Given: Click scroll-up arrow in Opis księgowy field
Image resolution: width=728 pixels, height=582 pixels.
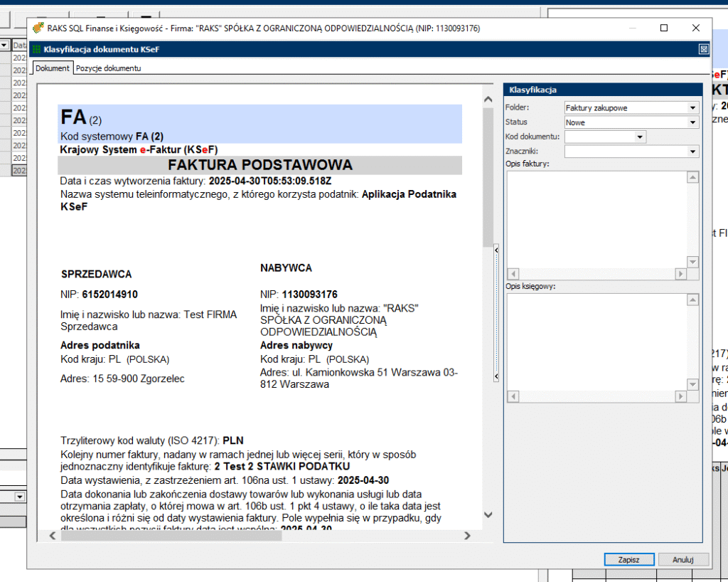Looking at the screenshot, I should point(692,301).
